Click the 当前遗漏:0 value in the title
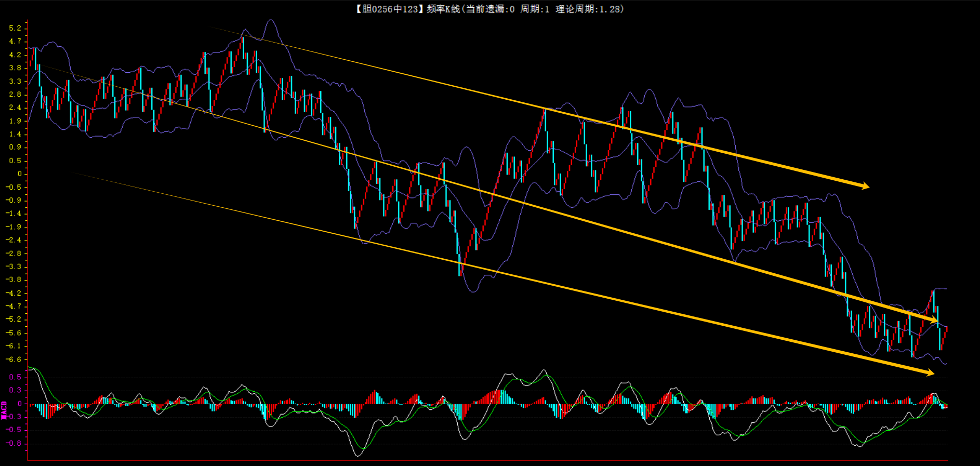 (489, 9)
